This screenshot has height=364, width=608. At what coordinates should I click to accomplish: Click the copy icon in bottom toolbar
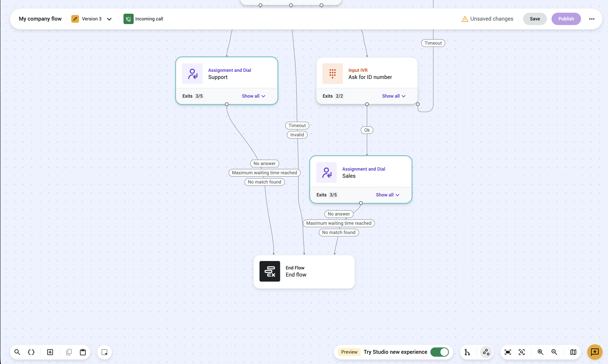click(x=69, y=352)
